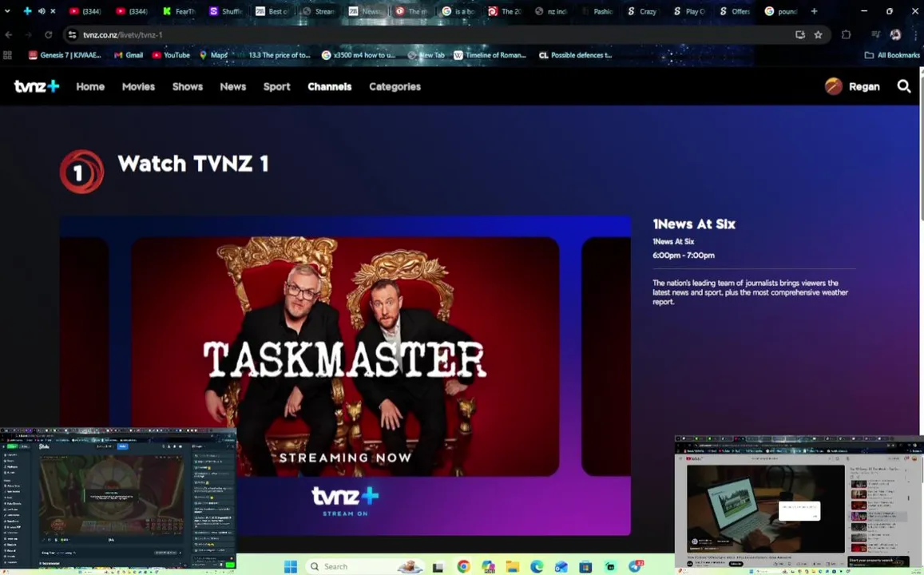Open a new browser tab

[x=814, y=11]
